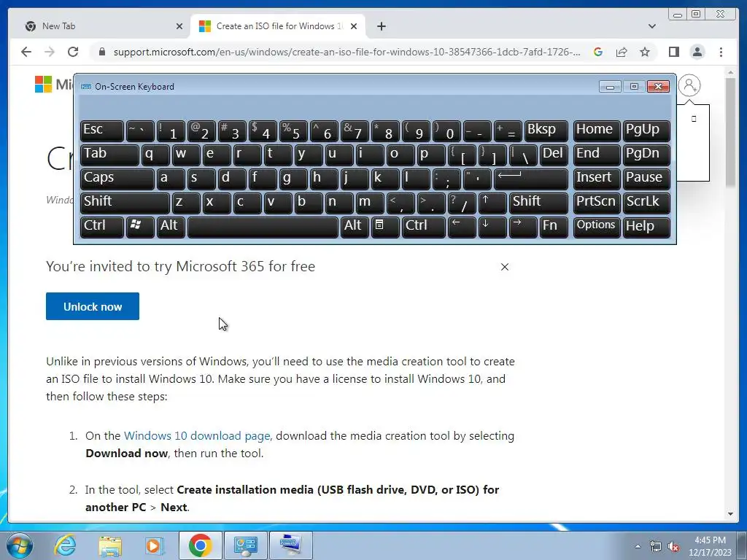The width and height of the screenshot is (747, 560).
Task: Open a new Chrome tab
Action: pos(381,26)
